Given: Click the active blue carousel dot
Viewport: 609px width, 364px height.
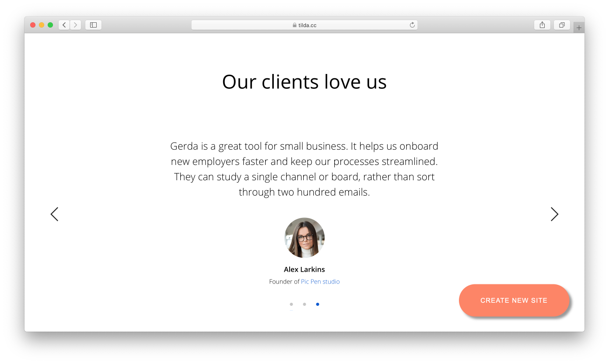Looking at the screenshot, I should (318, 304).
